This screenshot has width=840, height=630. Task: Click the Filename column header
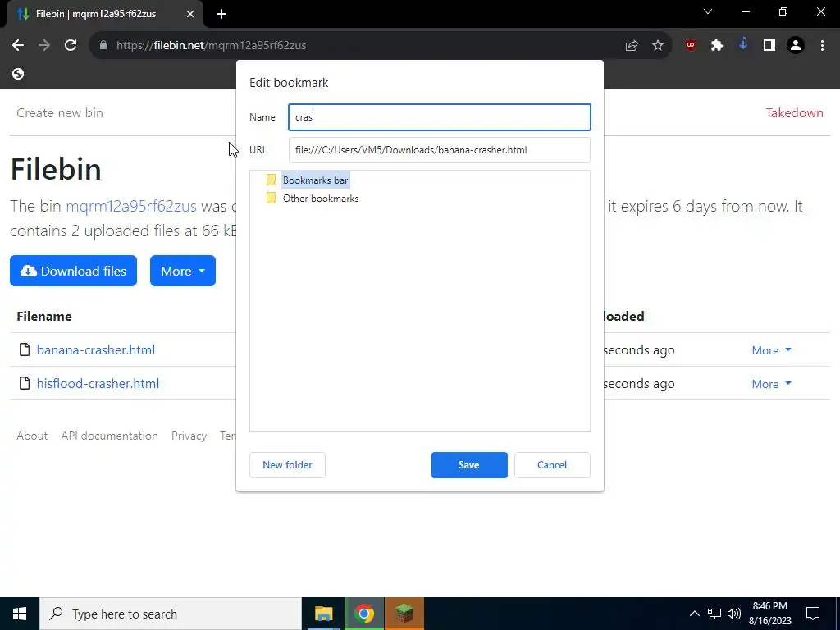click(x=44, y=317)
